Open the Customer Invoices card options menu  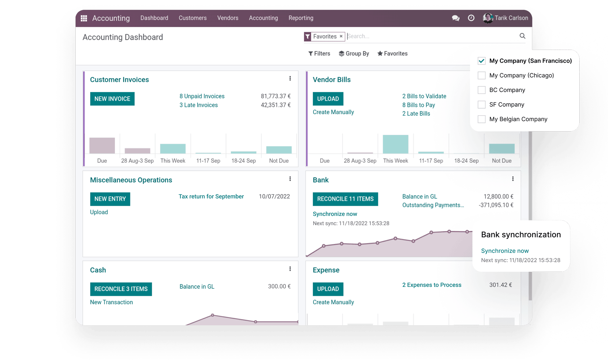click(290, 78)
